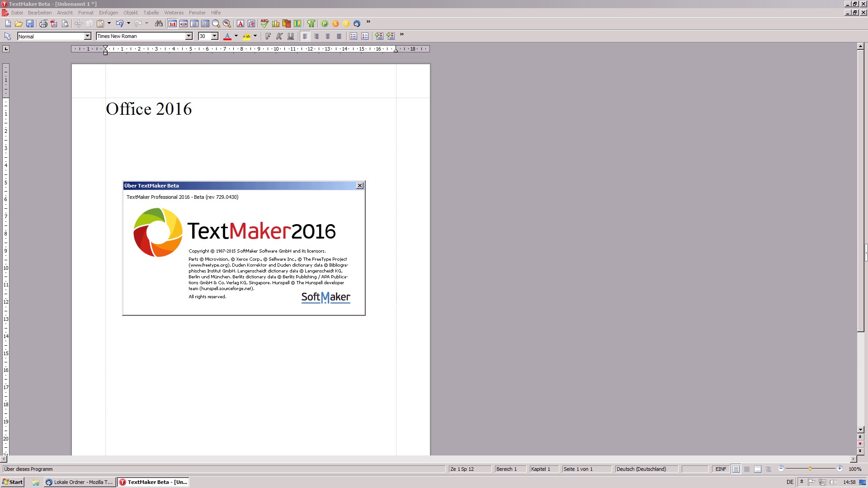The height and width of the screenshot is (488, 868).
Task: Launch PlanMaker via green P icon
Action: (325, 23)
